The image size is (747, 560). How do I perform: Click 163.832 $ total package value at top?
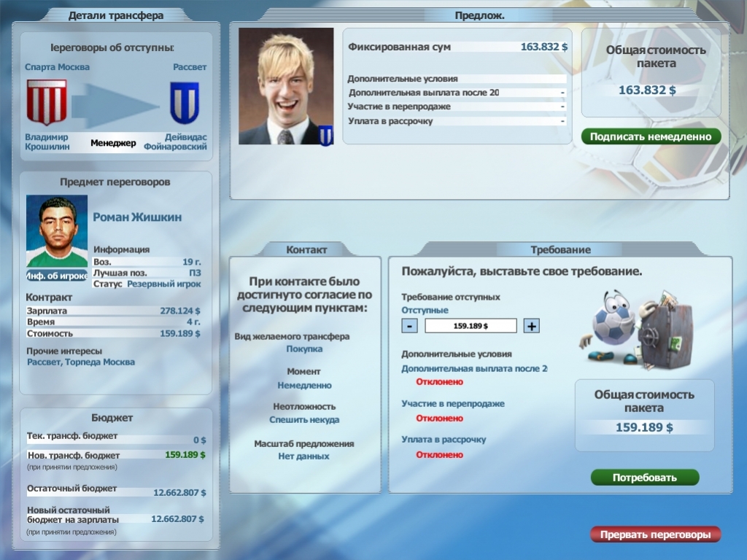pyautogui.click(x=647, y=90)
